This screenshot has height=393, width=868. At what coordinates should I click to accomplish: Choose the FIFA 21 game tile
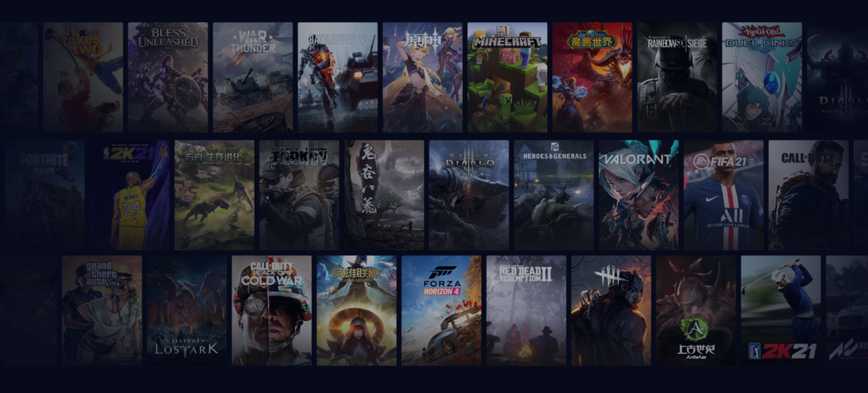click(x=723, y=195)
